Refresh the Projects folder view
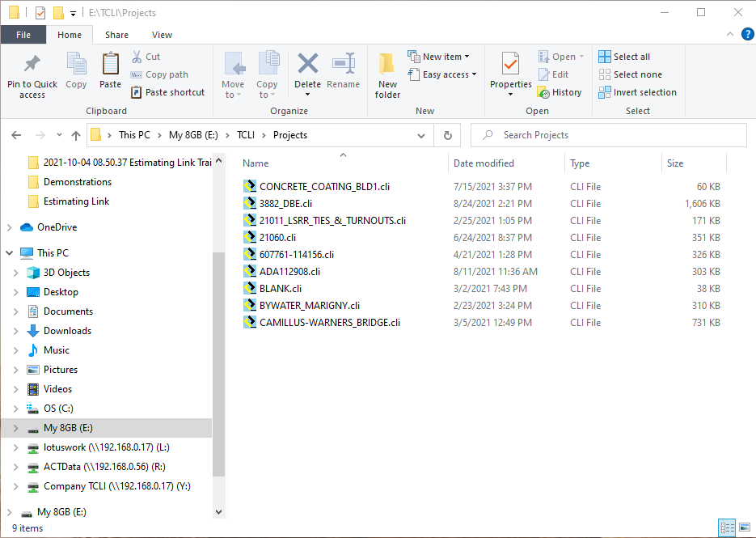 coord(447,135)
